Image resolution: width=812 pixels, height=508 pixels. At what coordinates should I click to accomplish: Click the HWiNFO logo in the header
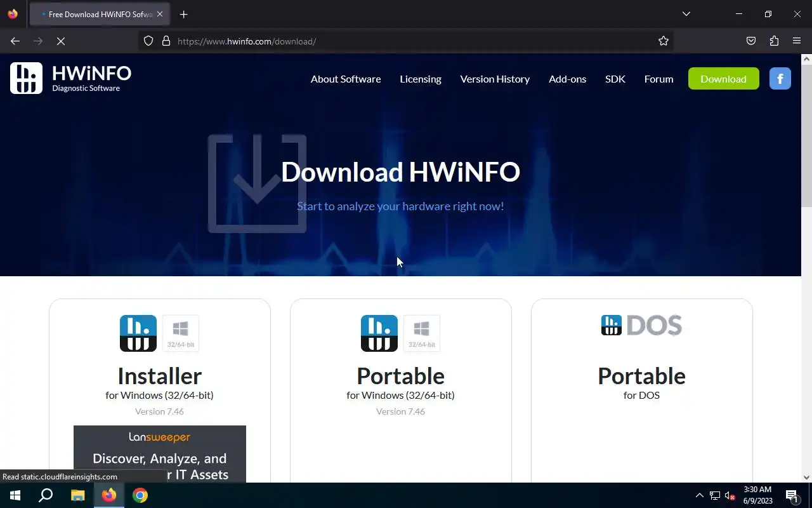click(x=70, y=78)
